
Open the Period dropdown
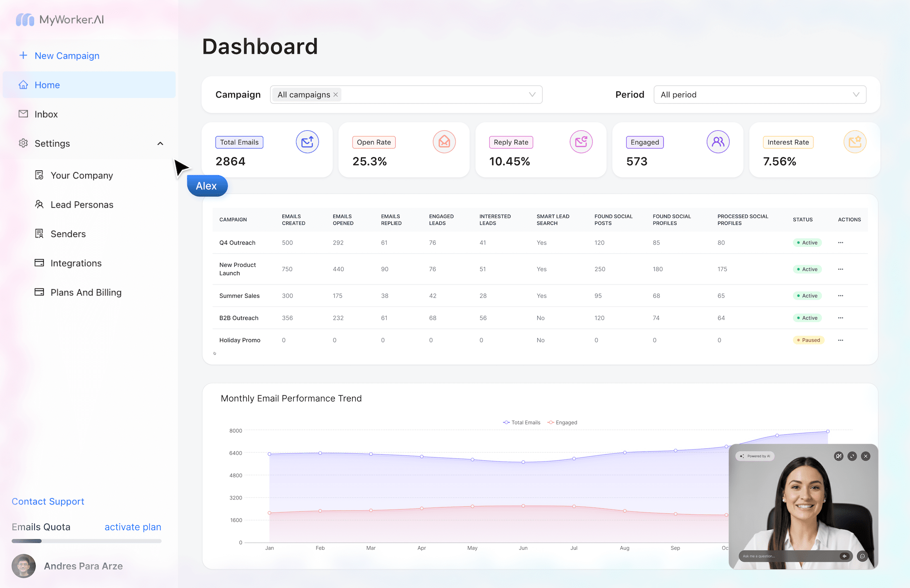click(x=759, y=95)
